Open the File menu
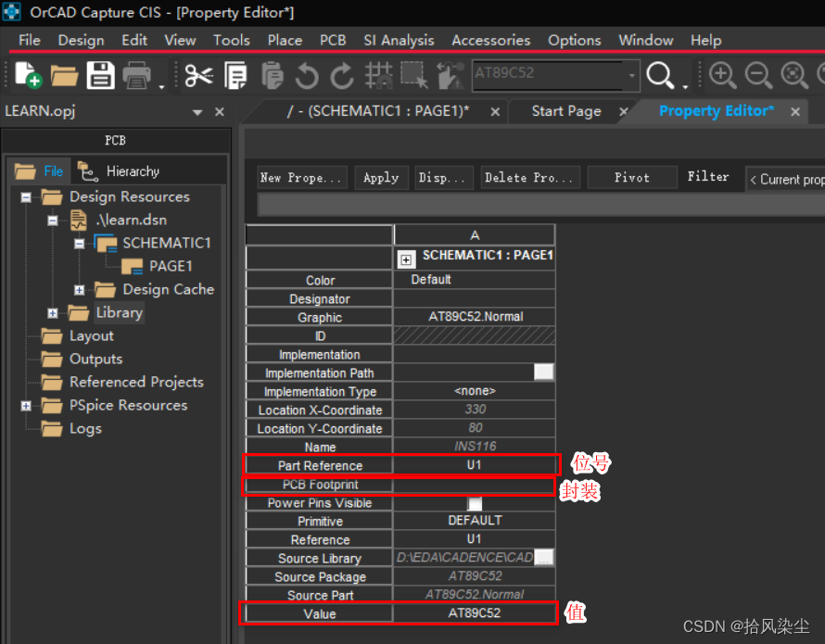Viewport: 825px width, 644px height. tap(30, 41)
